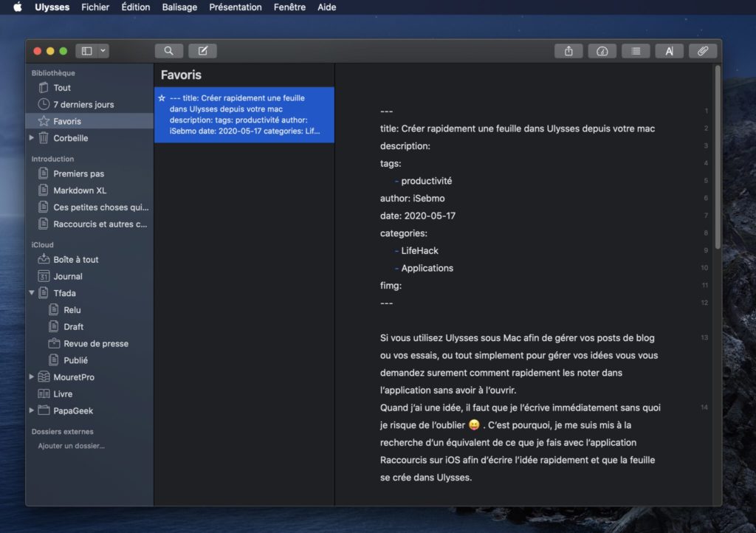756x533 pixels.
Task: Click the Apple menu icon
Action: click(18, 7)
